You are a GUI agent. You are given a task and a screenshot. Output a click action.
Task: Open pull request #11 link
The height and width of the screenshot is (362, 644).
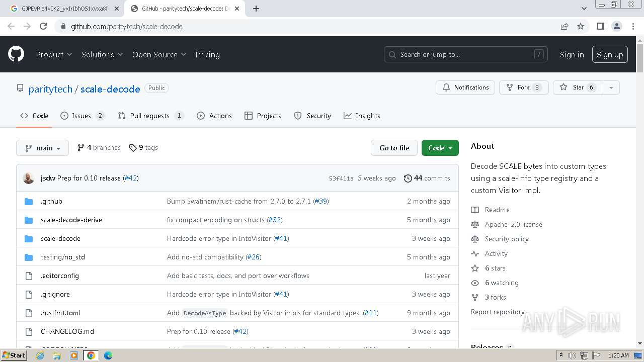371,313
